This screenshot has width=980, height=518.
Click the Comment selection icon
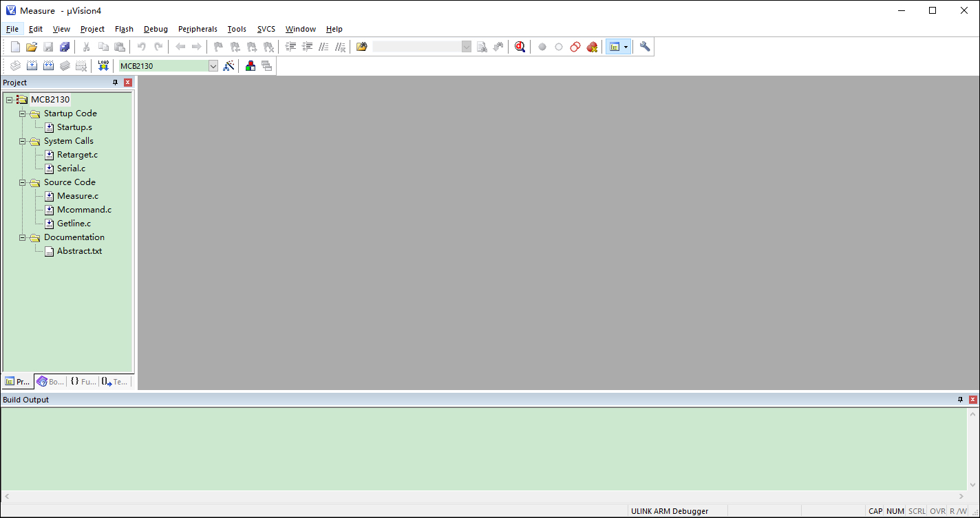[323, 47]
